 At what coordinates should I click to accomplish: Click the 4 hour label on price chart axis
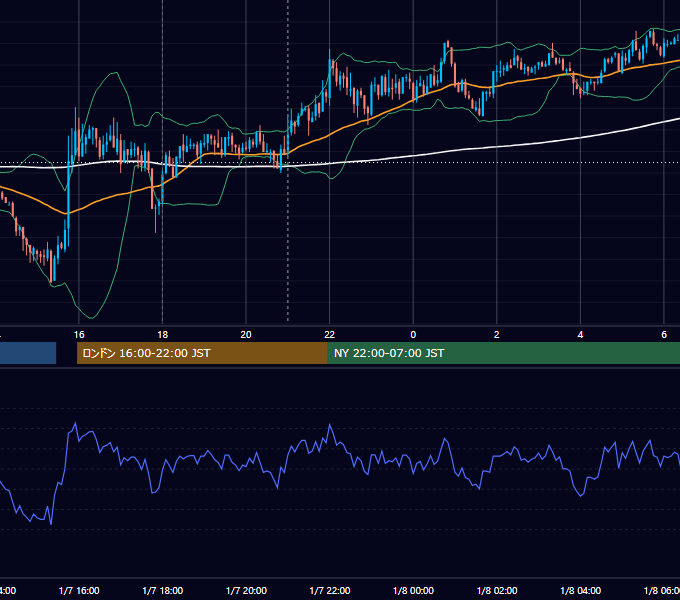(580, 335)
